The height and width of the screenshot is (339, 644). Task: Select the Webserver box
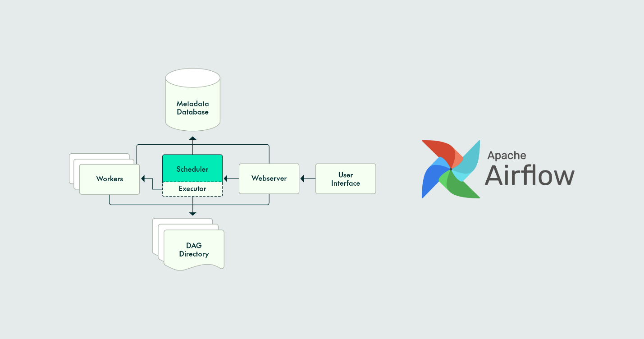click(x=269, y=179)
